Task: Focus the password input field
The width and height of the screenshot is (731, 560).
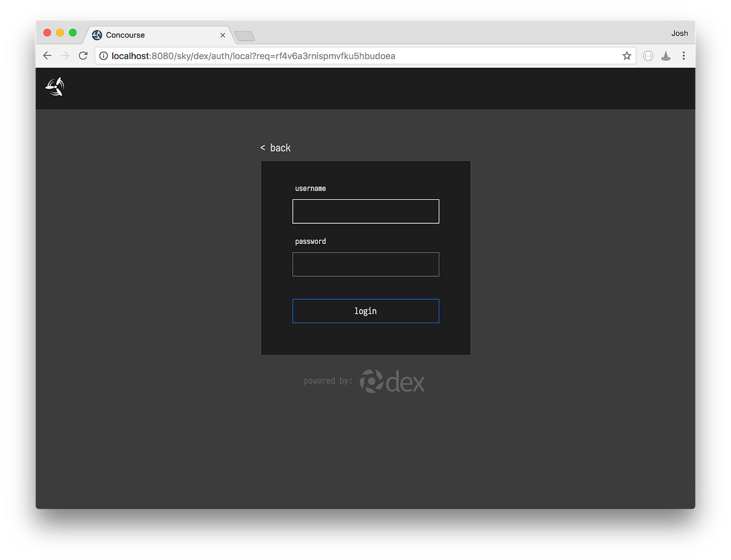Action: click(x=365, y=265)
